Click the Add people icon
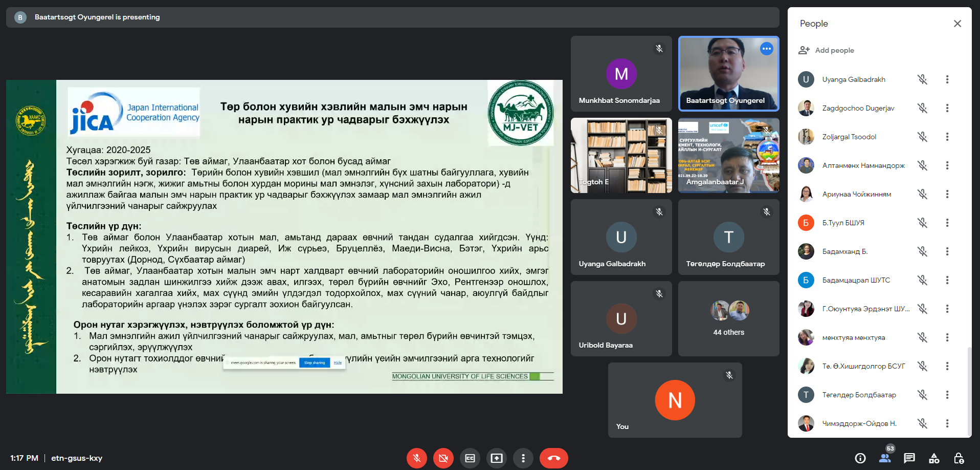980x470 pixels. (x=804, y=50)
